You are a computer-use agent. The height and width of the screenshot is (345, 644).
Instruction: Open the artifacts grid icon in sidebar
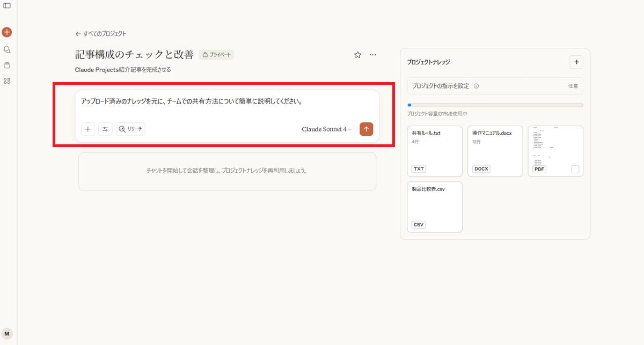coord(7,81)
